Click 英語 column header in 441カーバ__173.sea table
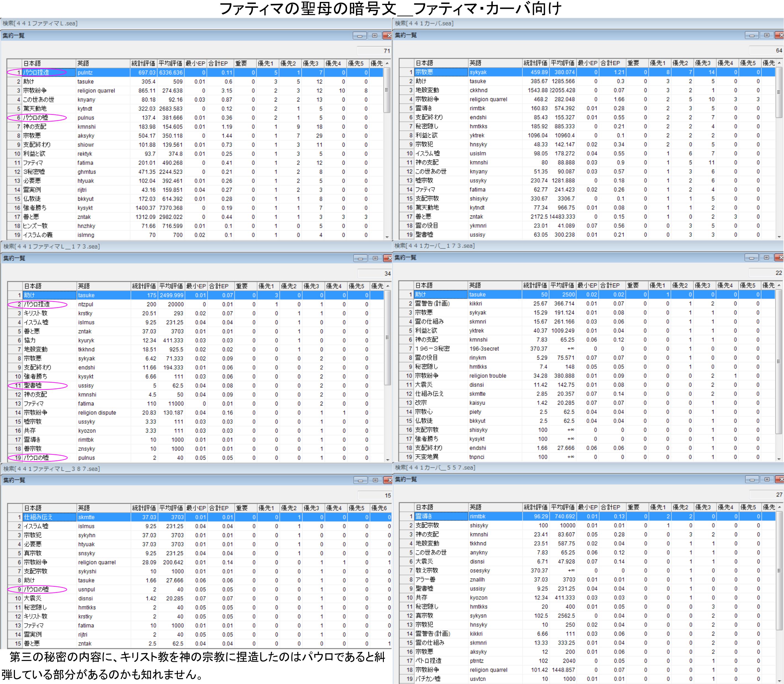Screen dimensions: 784x684 click(x=495, y=285)
